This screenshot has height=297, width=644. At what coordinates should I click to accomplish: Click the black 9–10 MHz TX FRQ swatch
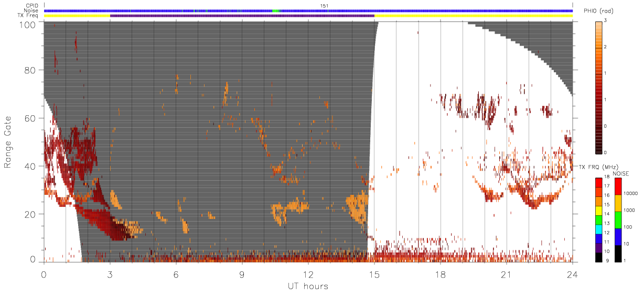(x=599, y=257)
